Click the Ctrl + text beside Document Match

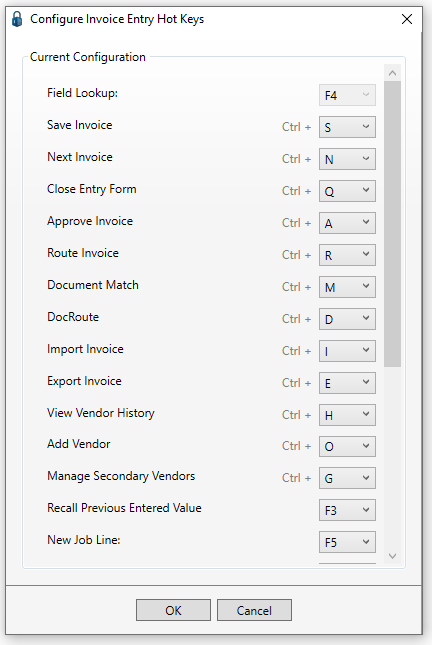click(x=296, y=287)
